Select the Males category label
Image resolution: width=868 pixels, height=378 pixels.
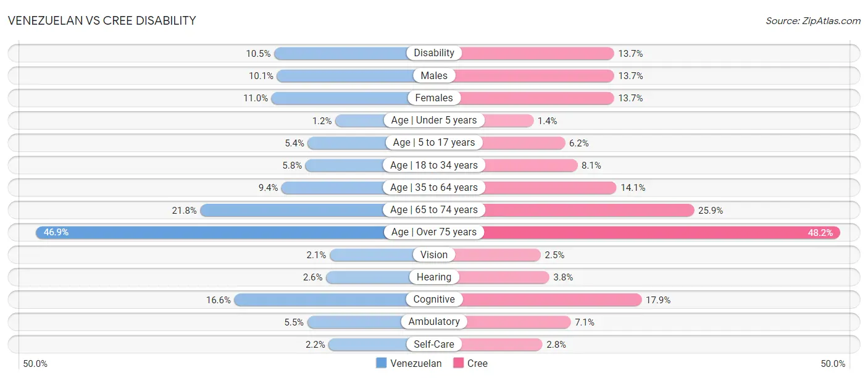pos(434,75)
